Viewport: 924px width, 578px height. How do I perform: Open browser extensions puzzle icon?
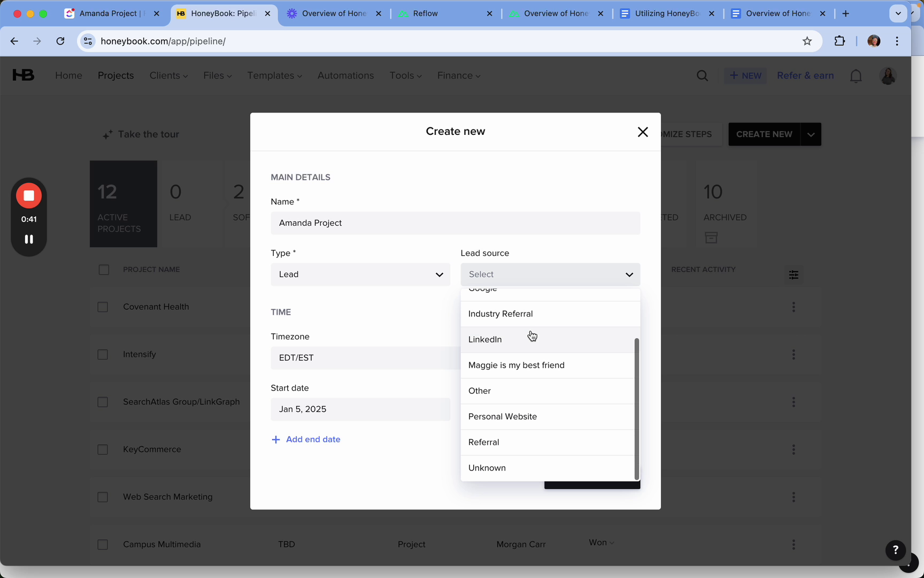840,41
